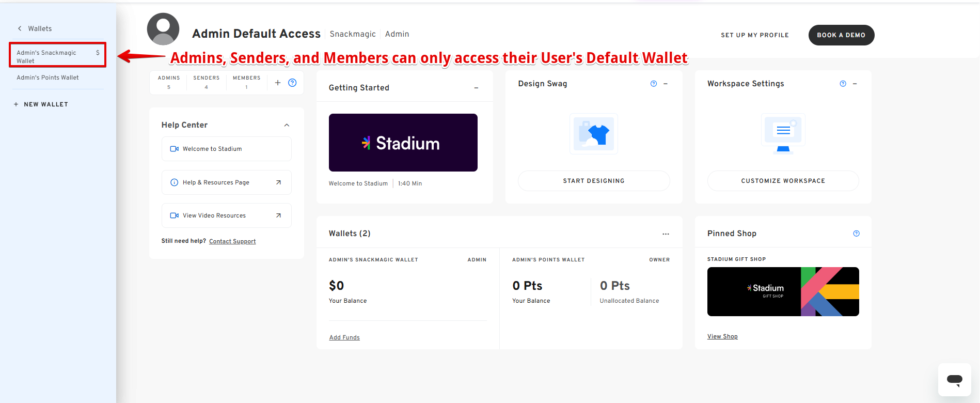Minimize the Getting Started card
Image resolution: width=980 pixels, height=403 pixels.
tap(476, 88)
